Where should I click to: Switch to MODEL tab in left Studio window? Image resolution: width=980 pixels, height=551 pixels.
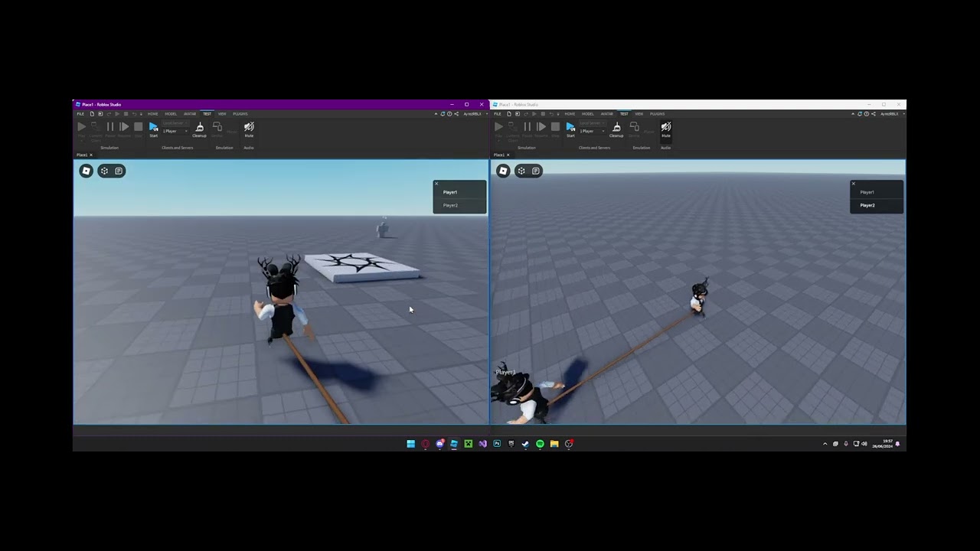click(x=171, y=114)
